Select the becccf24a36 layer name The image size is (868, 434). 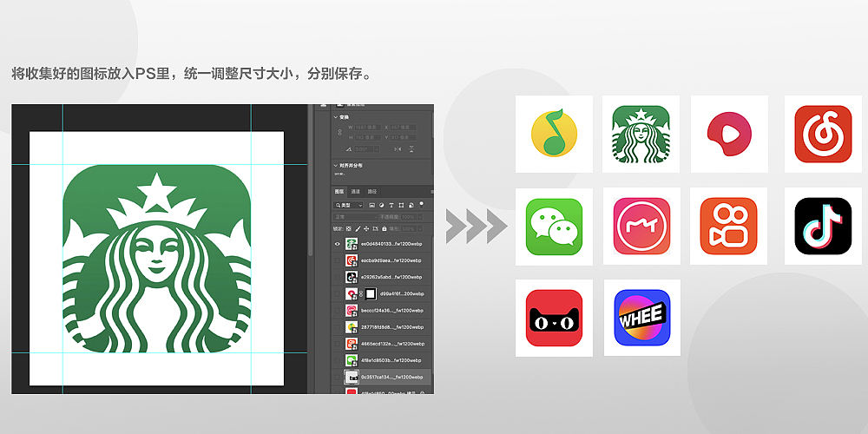[x=392, y=310]
